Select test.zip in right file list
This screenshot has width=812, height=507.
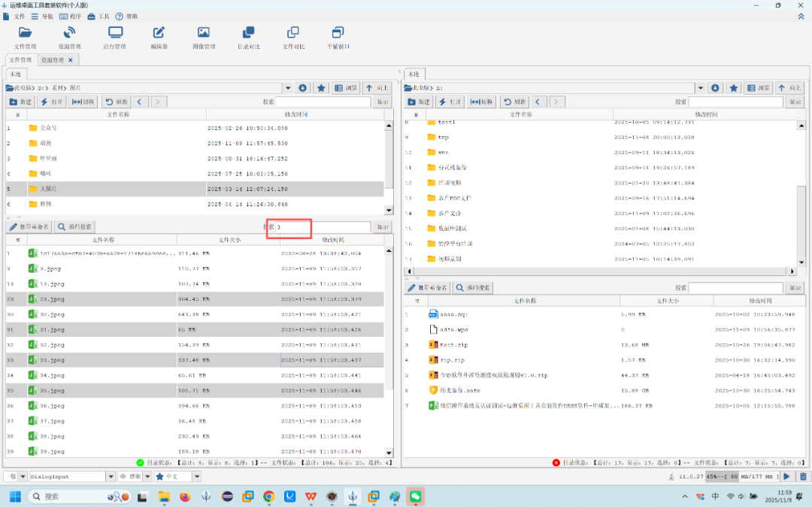pos(604,345)
